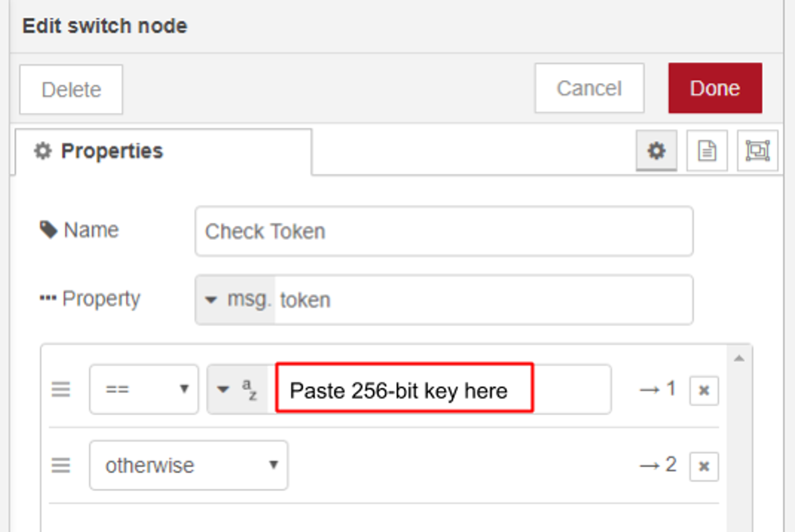Viewport: 795px width, 532px height.
Task: Open the node description document tab
Action: coord(707,151)
